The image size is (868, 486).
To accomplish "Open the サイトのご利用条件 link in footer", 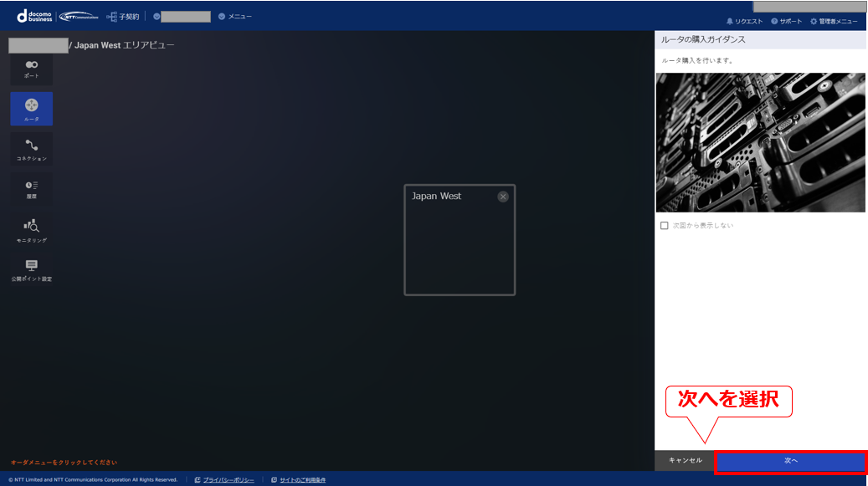I will 302,480.
